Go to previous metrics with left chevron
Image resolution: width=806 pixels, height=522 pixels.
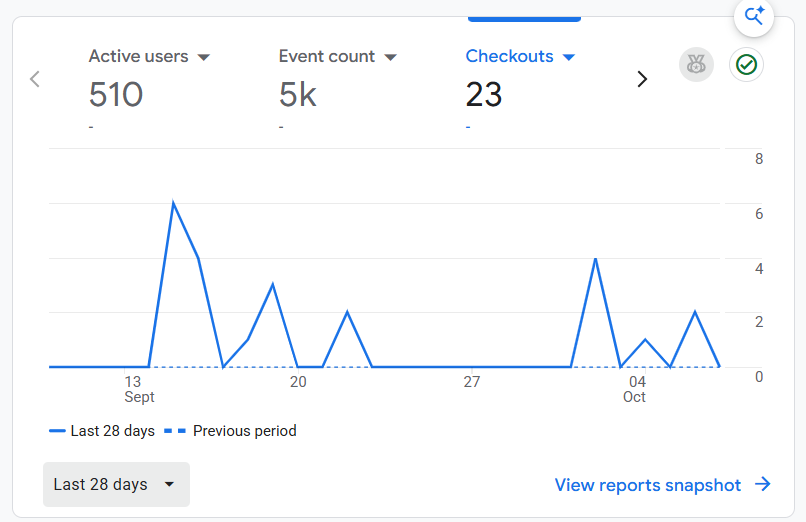pyautogui.click(x=35, y=79)
